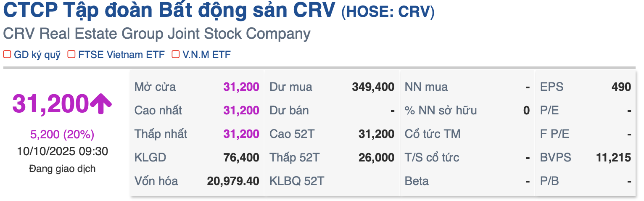This screenshot has height=201, width=644.
Task: Click the EPS value 490
Action: 621,87
